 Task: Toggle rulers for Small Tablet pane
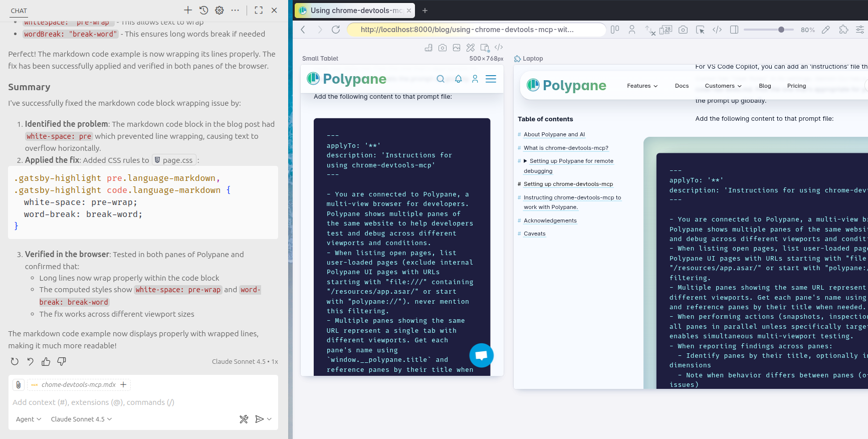tap(428, 48)
